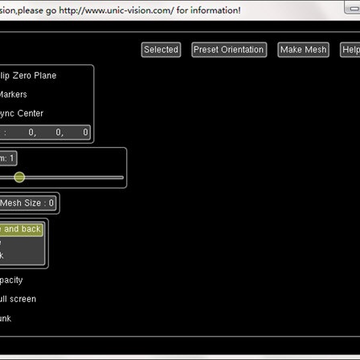Click the Selected button

(x=161, y=50)
